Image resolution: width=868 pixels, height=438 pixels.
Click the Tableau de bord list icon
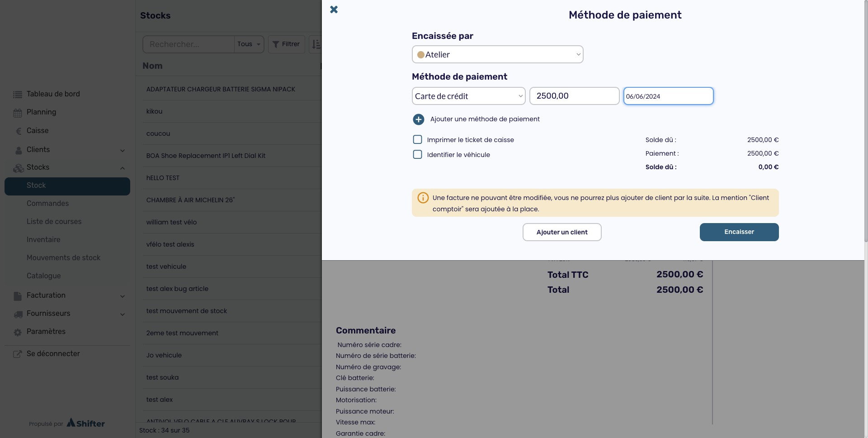(x=18, y=95)
